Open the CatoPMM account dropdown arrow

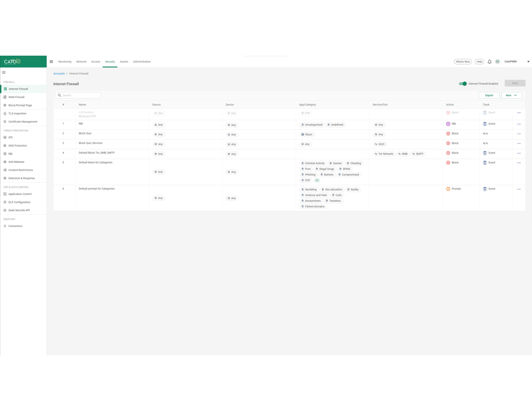pyautogui.click(x=528, y=62)
